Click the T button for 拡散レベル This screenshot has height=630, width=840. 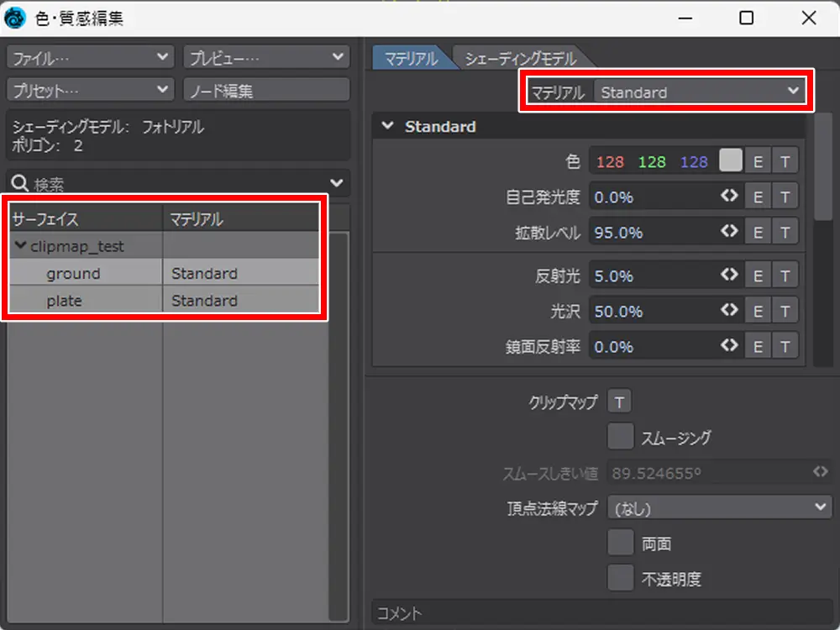click(x=785, y=232)
